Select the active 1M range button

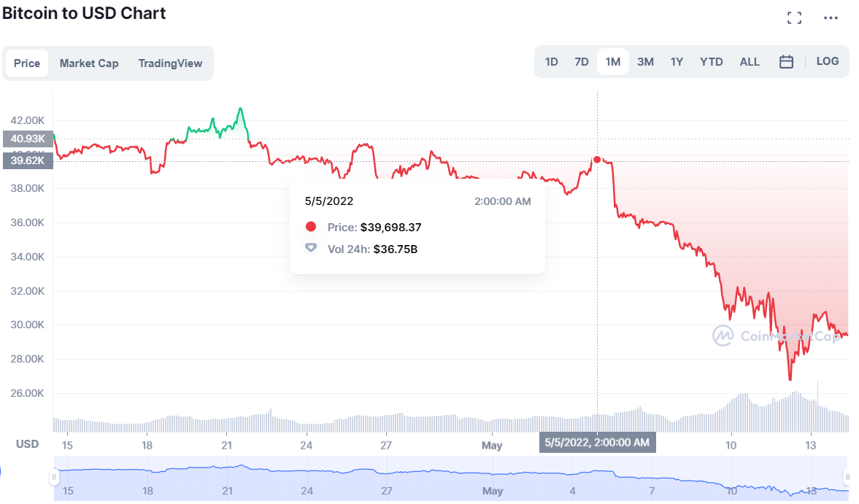point(612,62)
